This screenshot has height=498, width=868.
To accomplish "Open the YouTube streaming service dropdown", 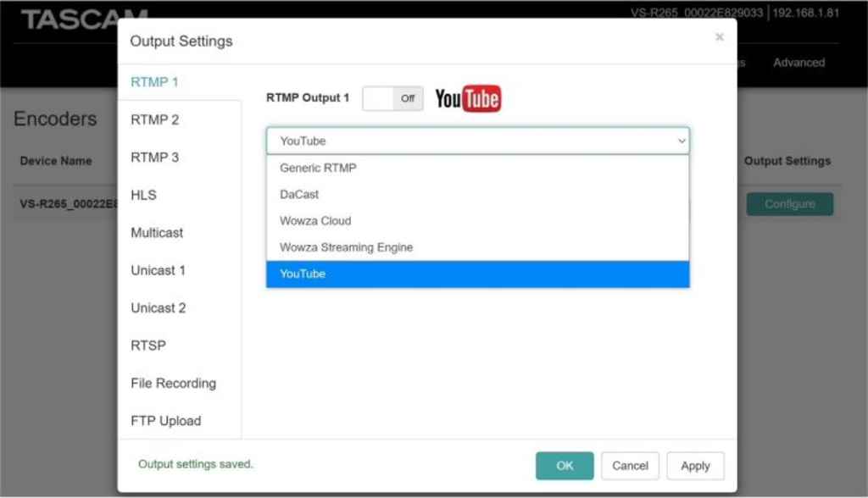I will point(478,141).
